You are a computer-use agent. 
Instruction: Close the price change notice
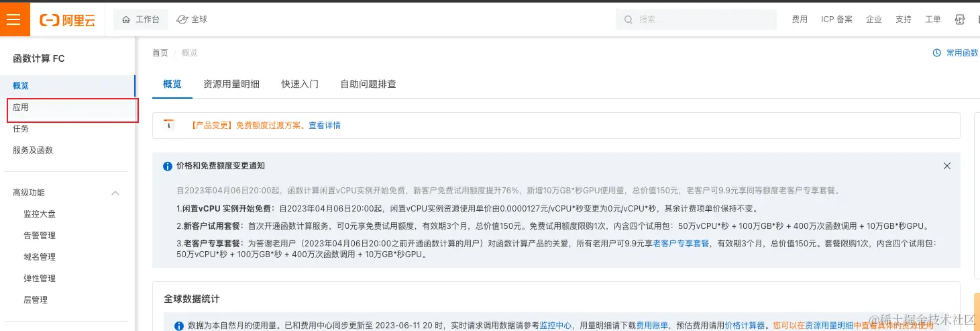click(947, 166)
